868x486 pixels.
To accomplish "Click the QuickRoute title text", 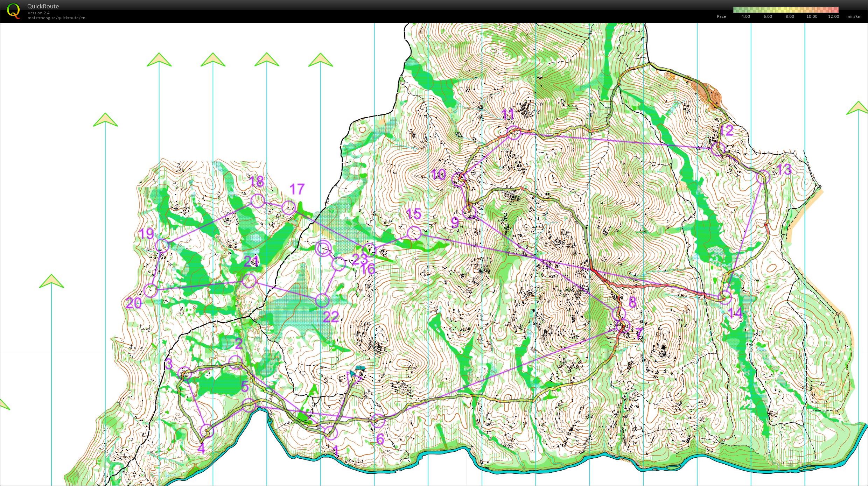I will (43, 6).
